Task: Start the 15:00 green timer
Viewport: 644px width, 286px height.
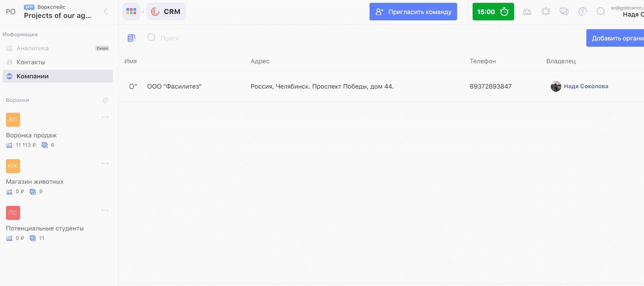Action: click(493, 12)
